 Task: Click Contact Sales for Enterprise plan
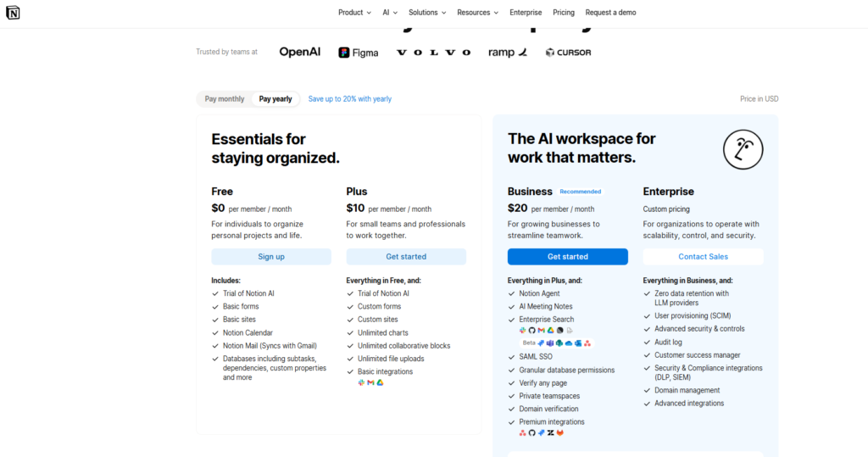click(703, 257)
